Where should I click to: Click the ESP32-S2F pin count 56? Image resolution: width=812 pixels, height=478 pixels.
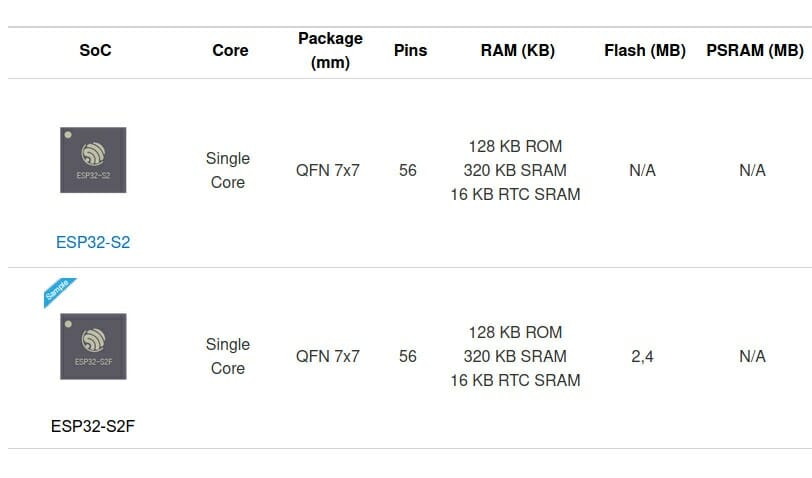click(408, 356)
